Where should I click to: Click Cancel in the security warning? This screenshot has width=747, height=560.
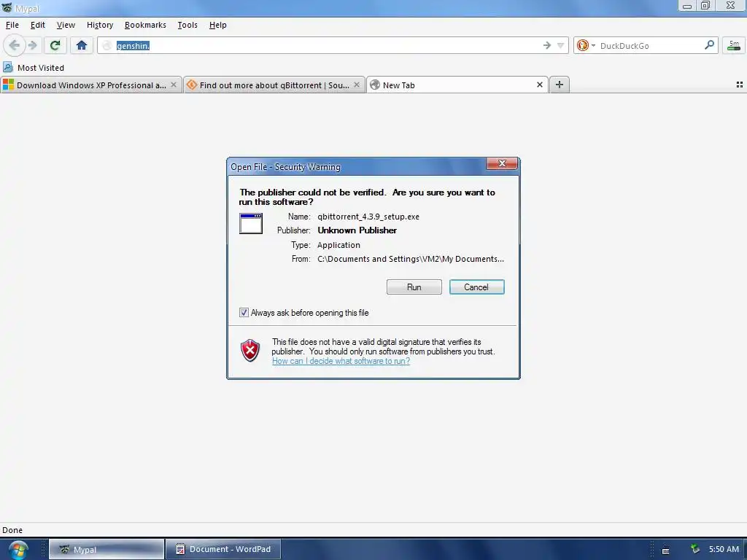[476, 287]
